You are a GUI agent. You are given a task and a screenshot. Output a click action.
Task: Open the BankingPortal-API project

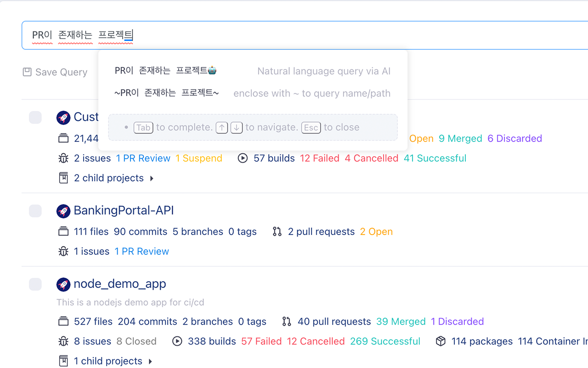124,211
